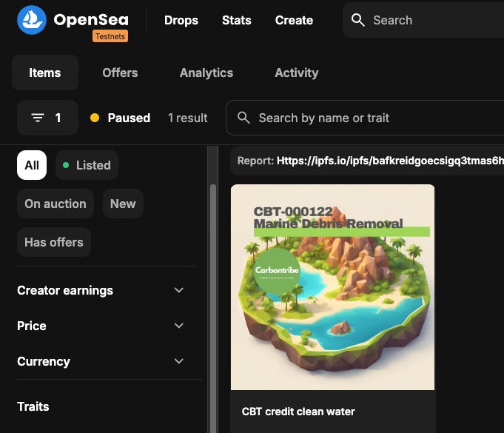Toggle the Listed status filter
504x433 pixels.
click(x=87, y=165)
